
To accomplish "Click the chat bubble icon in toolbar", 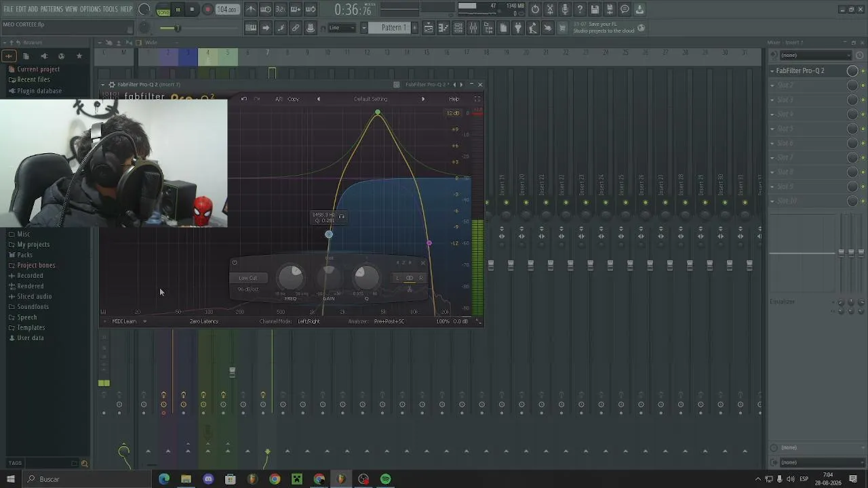I will click(x=625, y=9).
